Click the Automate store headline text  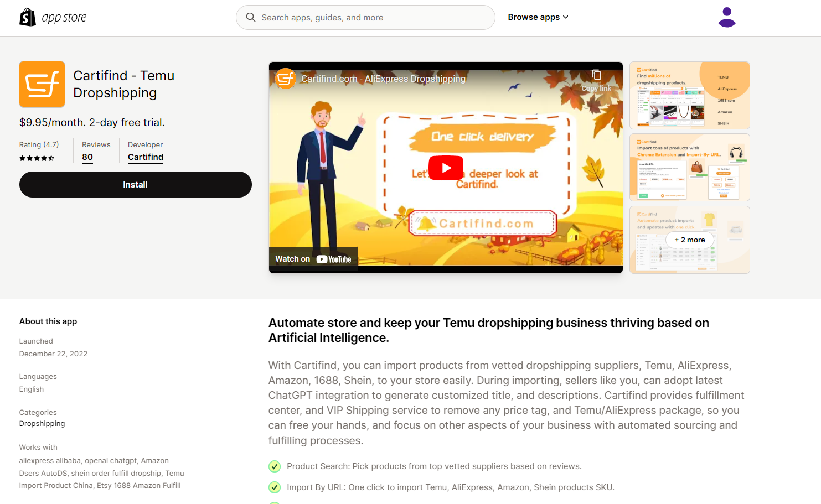tap(489, 330)
